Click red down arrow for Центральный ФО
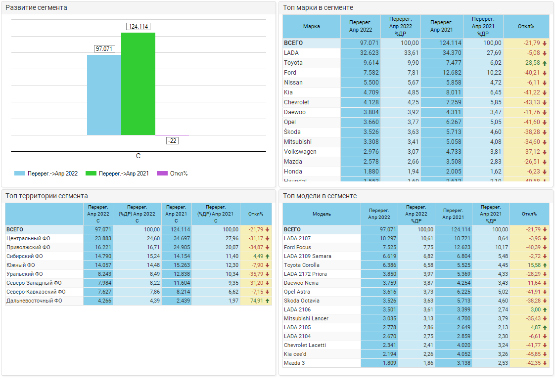 [268, 238]
